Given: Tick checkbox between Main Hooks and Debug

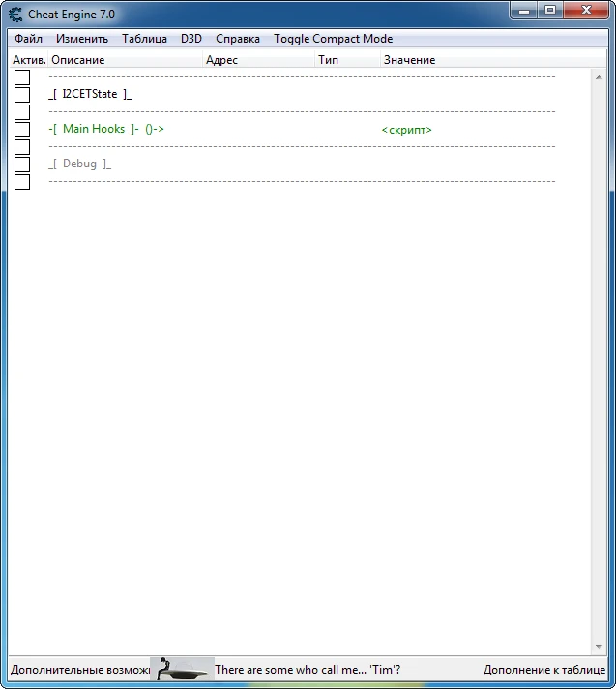Looking at the screenshot, I should pos(22,147).
